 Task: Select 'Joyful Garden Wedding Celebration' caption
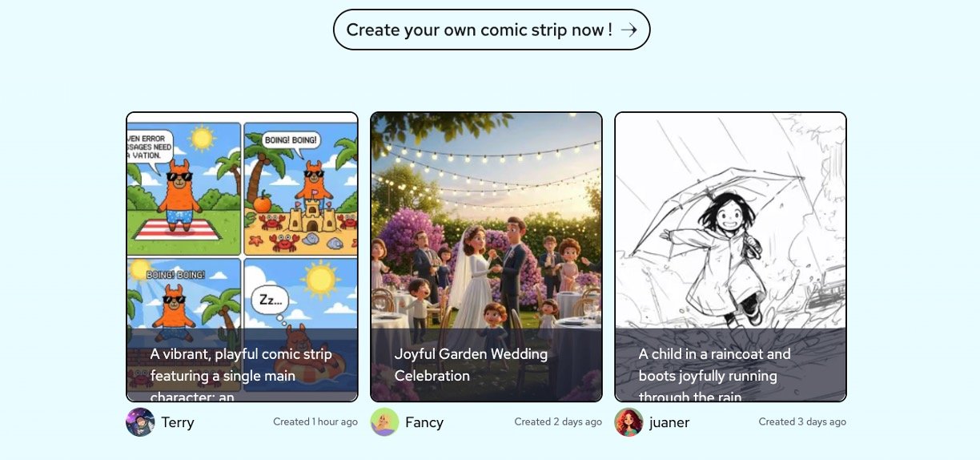click(471, 365)
